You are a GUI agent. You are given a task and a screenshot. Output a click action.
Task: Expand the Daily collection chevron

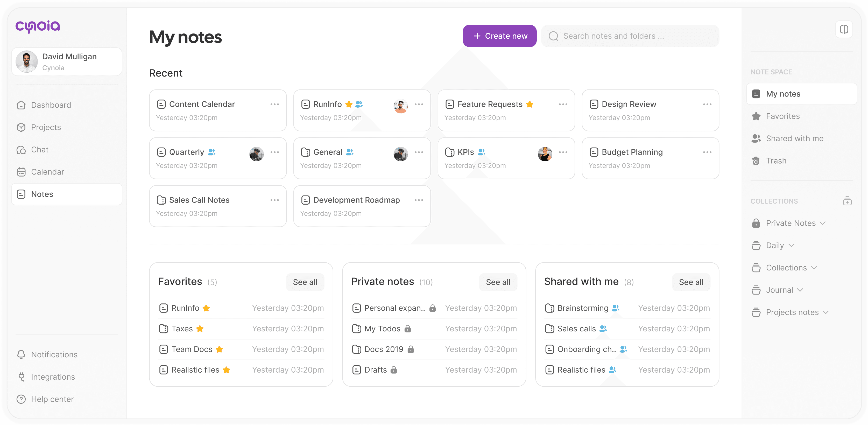[792, 245]
